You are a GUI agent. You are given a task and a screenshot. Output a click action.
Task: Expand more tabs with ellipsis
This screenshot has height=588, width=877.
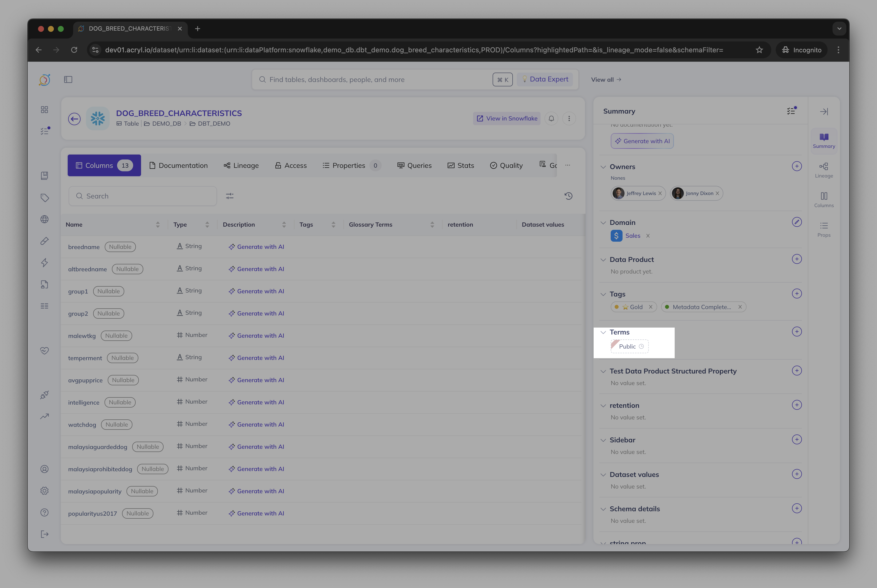[567, 165]
